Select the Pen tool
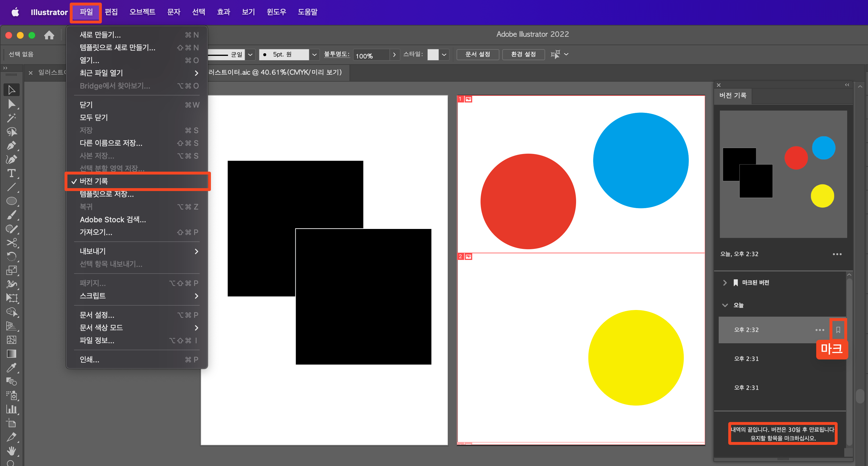Screen dimensions: 868x466 [12, 145]
